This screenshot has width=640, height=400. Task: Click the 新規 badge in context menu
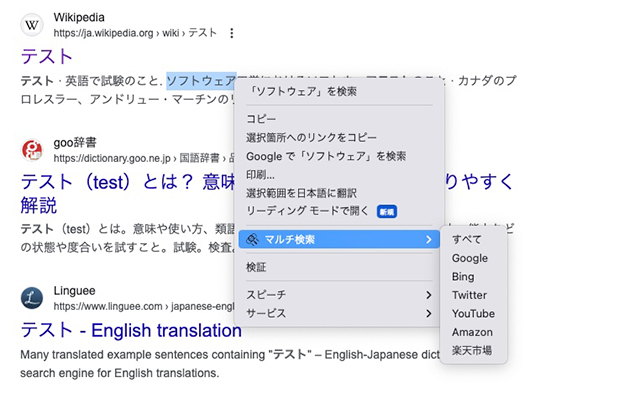tap(387, 212)
